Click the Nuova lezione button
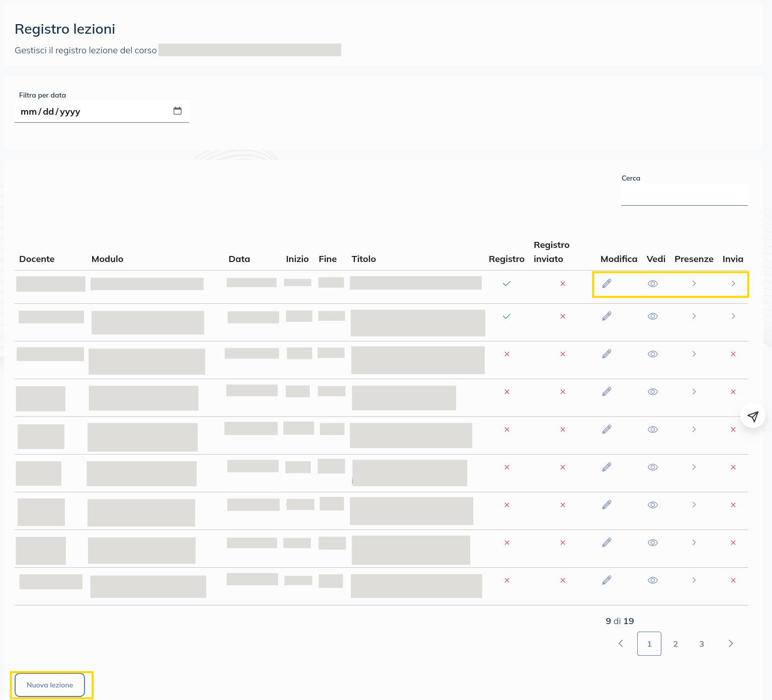Image resolution: width=772 pixels, height=700 pixels. (x=50, y=685)
